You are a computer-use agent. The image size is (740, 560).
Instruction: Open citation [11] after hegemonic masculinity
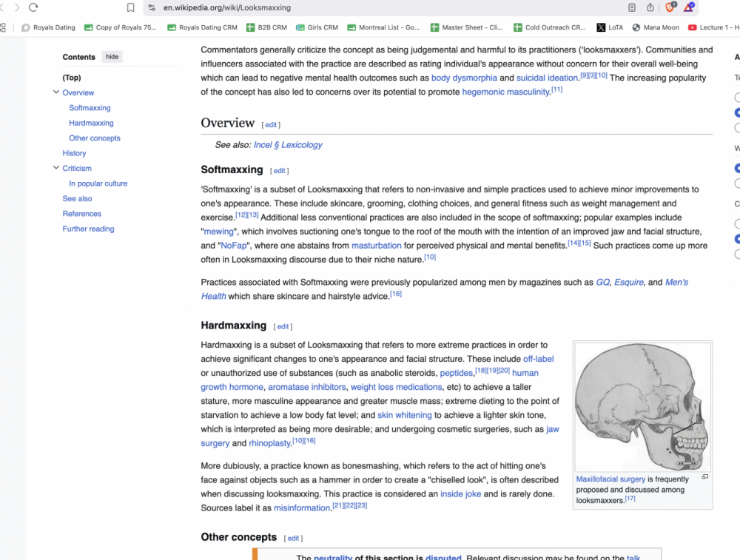pos(557,90)
